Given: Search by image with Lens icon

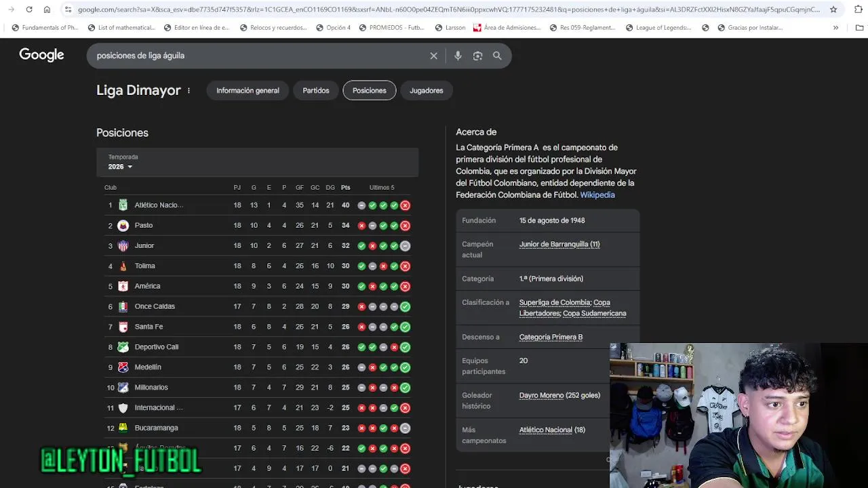Looking at the screenshot, I should (x=477, y=56).
